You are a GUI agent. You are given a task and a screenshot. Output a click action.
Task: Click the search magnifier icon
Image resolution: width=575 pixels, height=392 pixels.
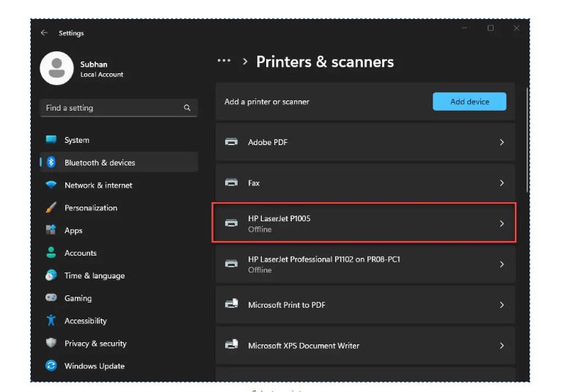187,108
